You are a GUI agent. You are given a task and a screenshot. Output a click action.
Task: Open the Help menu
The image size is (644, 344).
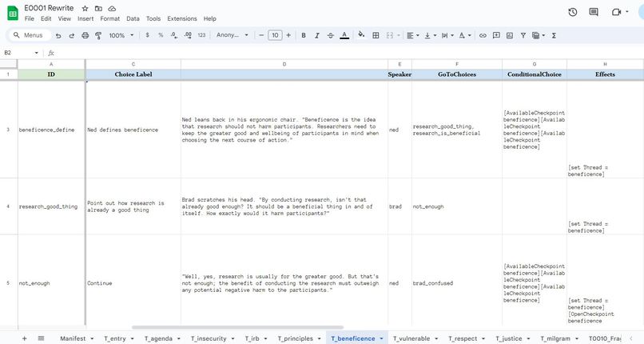point(210,18)
